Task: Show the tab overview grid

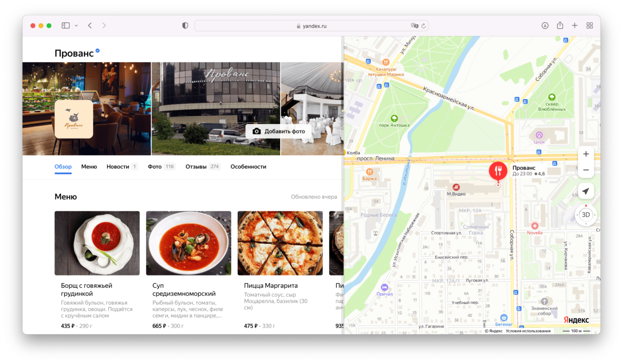Action: pyautogui.click(x=590, y=25)
